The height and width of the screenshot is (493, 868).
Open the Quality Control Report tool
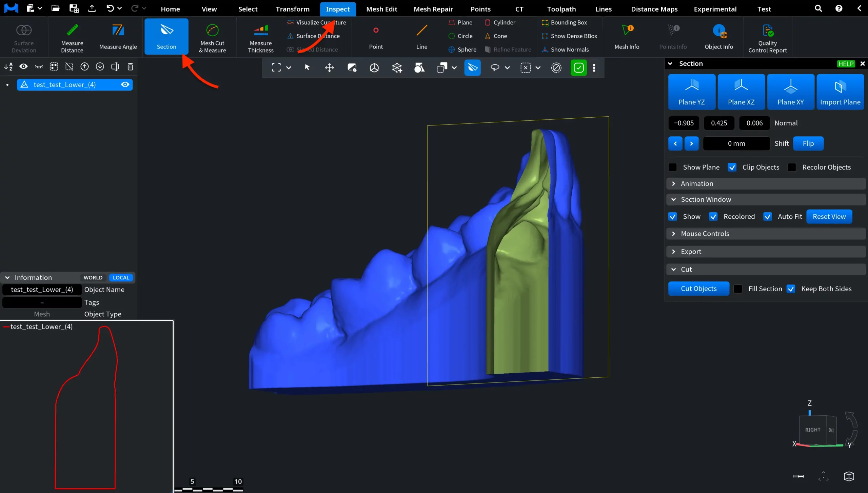click(x=768, y=37)
